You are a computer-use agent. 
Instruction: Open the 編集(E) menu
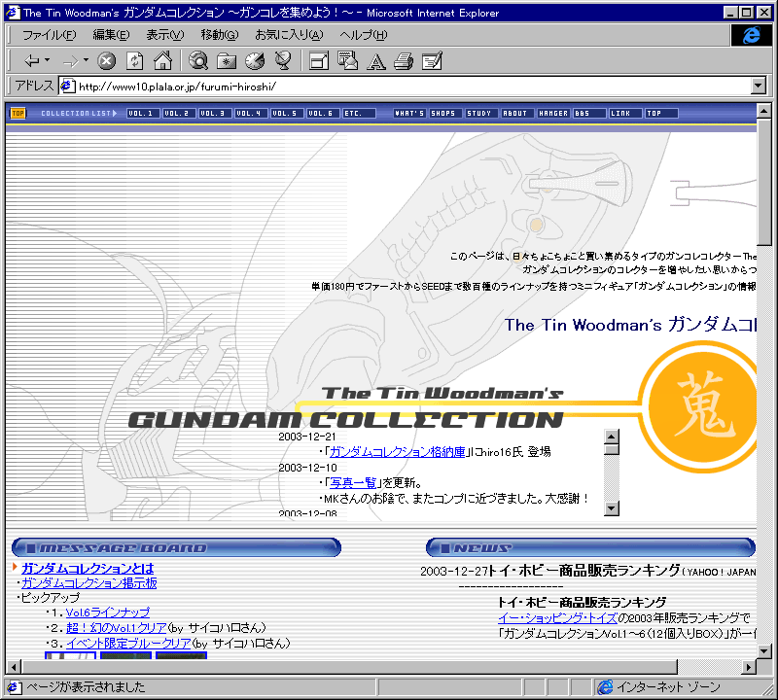click(x=111, y=35)
